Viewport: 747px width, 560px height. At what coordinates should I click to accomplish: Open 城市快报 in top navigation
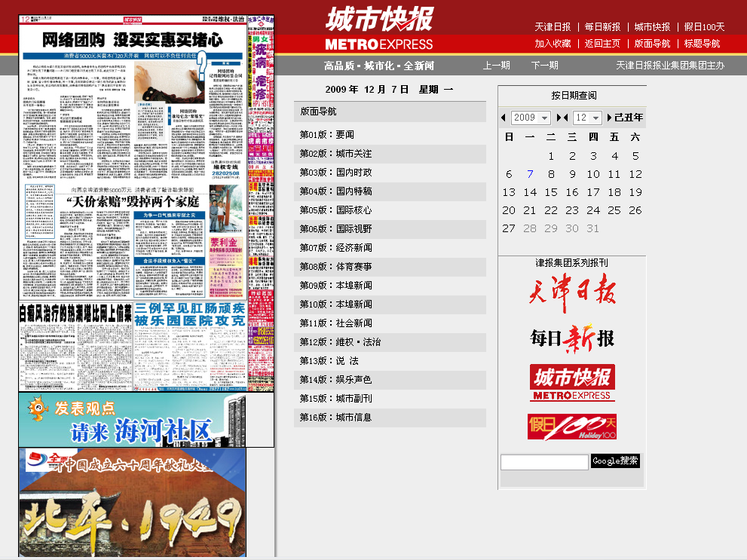[x=652, y=27]
